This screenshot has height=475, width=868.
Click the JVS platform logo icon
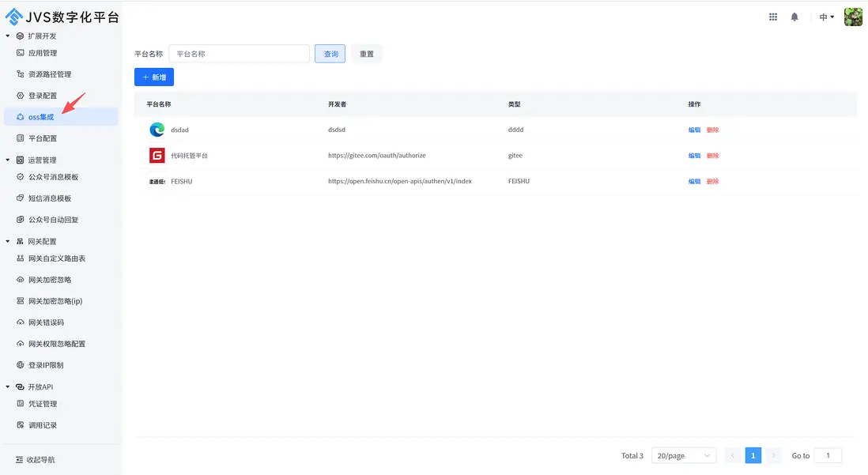14,17
